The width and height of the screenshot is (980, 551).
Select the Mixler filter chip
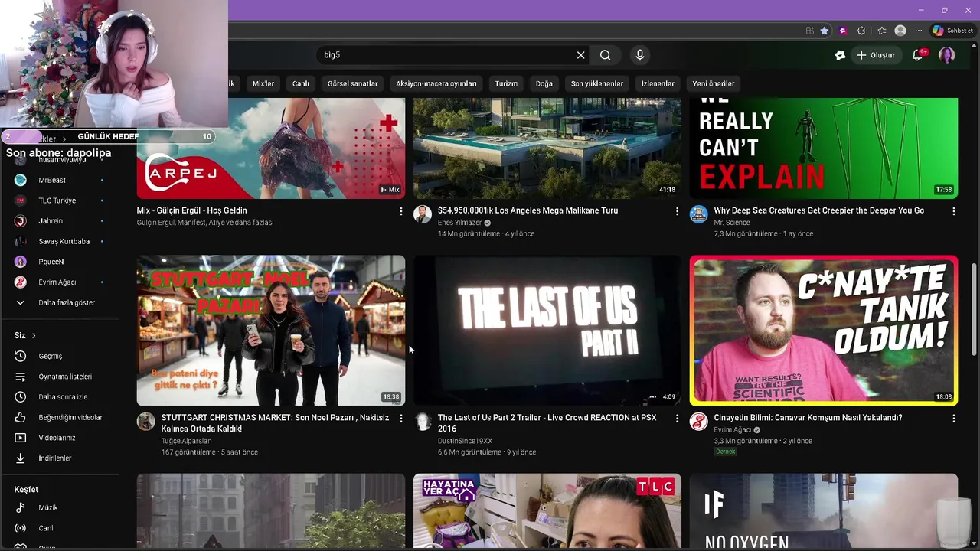coord(263,83)
